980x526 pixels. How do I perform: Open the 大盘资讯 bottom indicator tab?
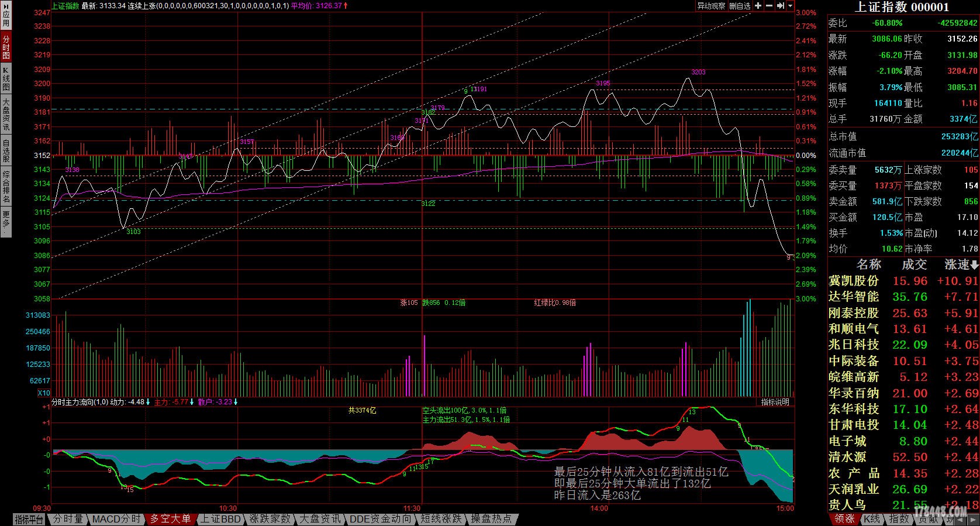coord(320,519)
